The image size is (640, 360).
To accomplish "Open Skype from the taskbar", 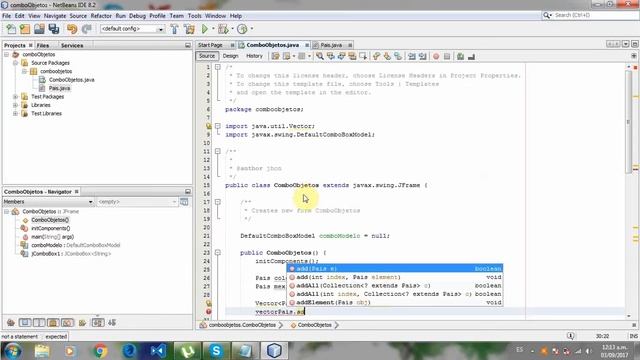I will pyautogui.click(x=216, y=351).
